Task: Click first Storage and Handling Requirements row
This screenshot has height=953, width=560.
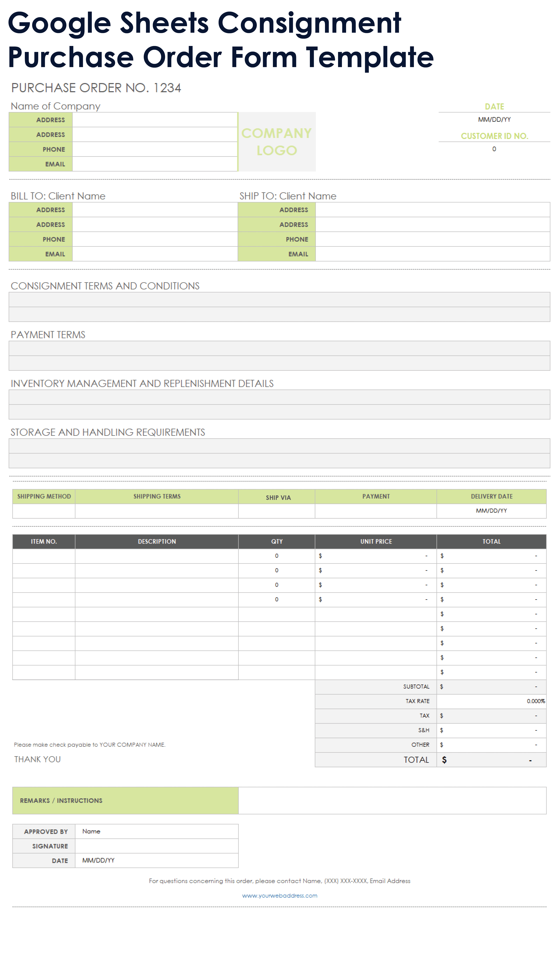Action: pos(279,446)
